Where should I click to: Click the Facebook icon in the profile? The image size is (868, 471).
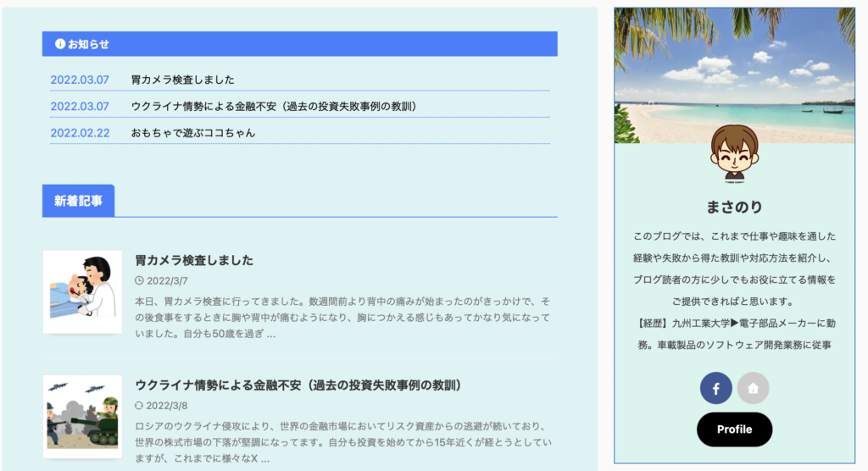coord(715,388)
